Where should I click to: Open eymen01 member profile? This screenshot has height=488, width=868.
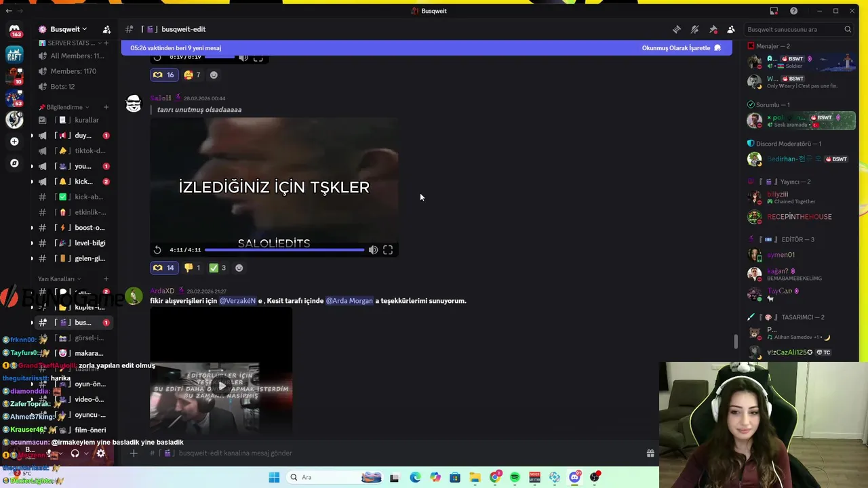(x=801, y=255)
